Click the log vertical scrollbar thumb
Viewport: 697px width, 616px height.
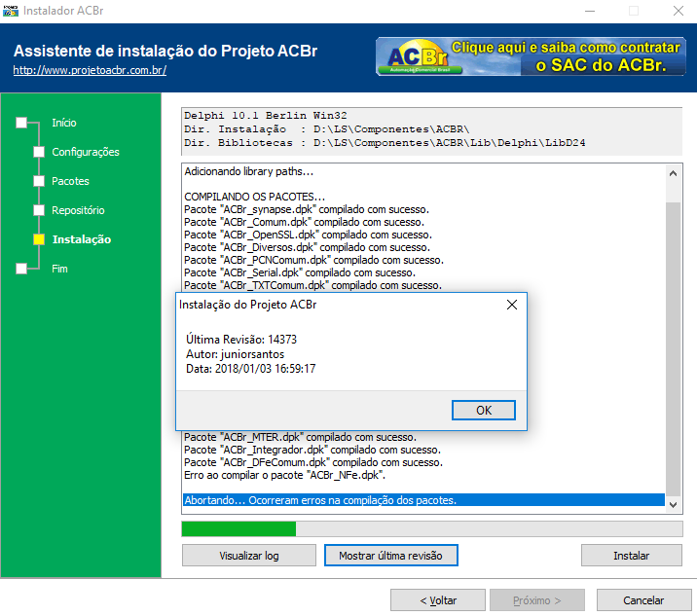[673, 349]
